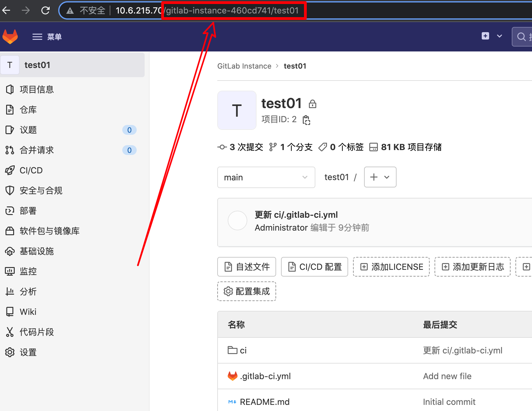Click the browser forward arrow
This screenshot has width=532, height=411.
(26, 11)
